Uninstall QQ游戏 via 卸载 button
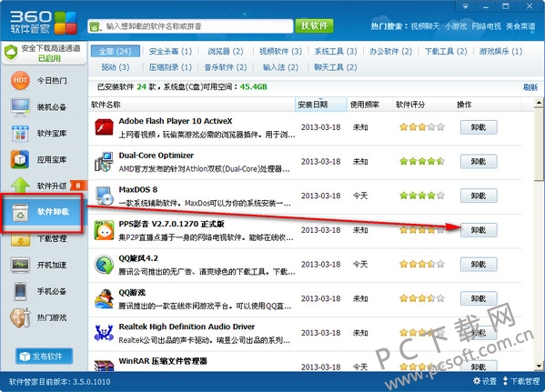This screenshot has height=392, width=545. tap(479, 298)
